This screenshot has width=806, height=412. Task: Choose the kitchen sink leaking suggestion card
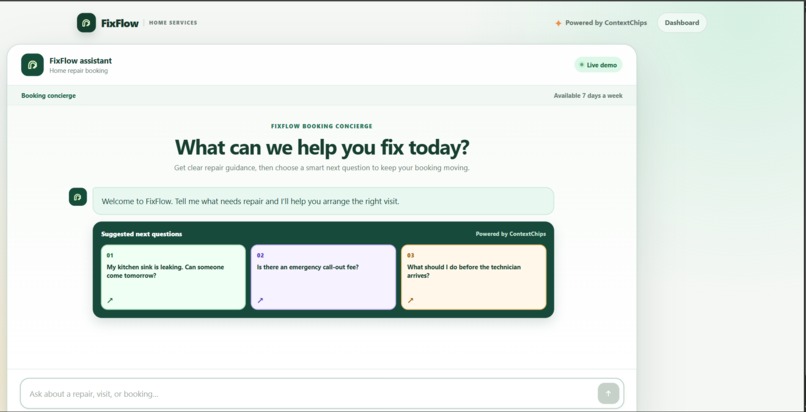173,277
